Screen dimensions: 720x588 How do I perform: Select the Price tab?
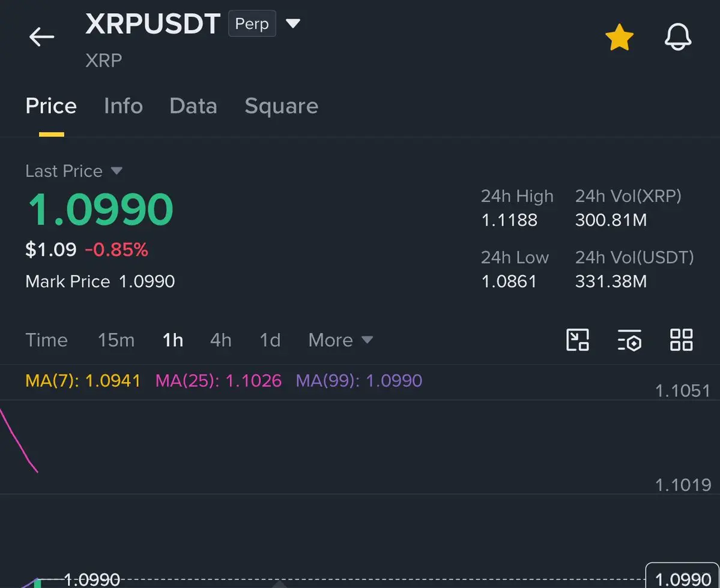point(51,106)
